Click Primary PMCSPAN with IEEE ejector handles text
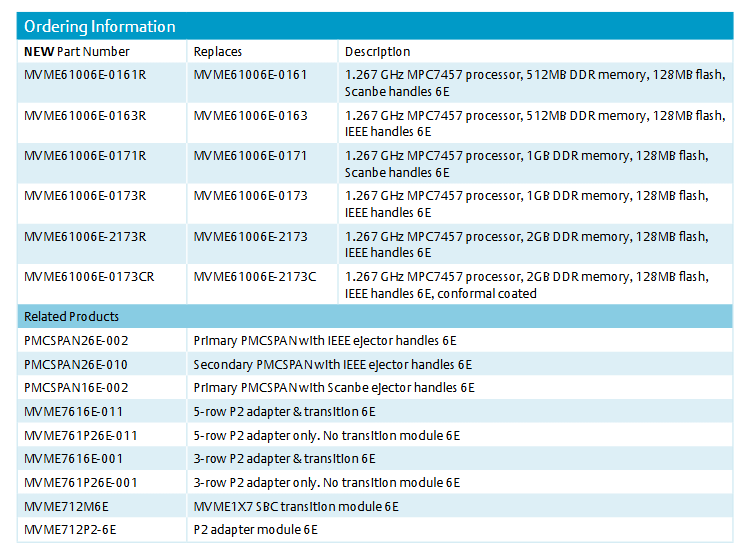 325,341
